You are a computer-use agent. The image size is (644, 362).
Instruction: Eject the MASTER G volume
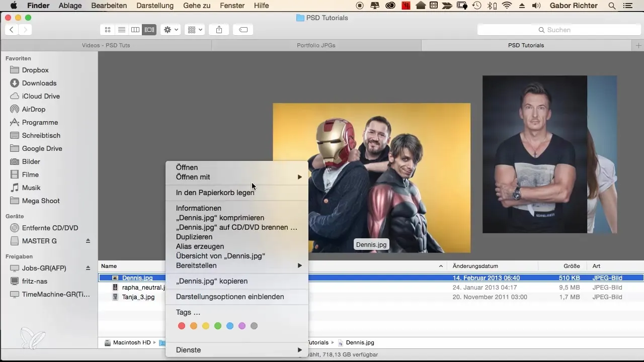(x=88, y=241)
